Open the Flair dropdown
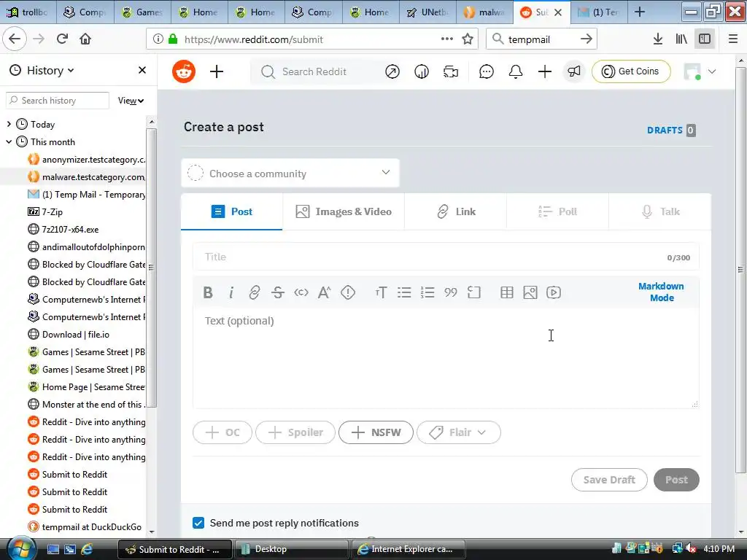 458,432
